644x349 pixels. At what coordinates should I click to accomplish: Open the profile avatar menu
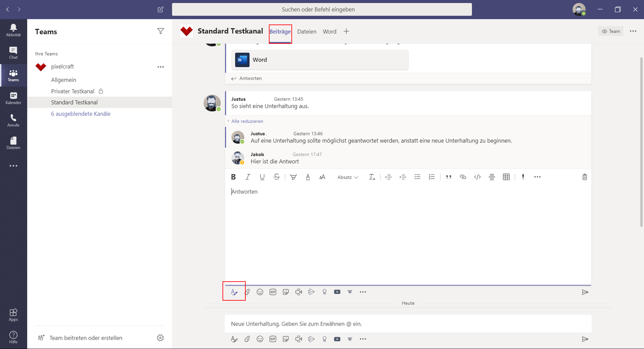click(579, 9)
